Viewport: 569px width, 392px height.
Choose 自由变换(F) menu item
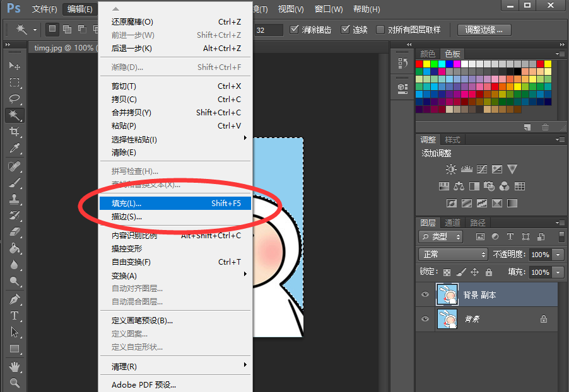tap(175, 262)
